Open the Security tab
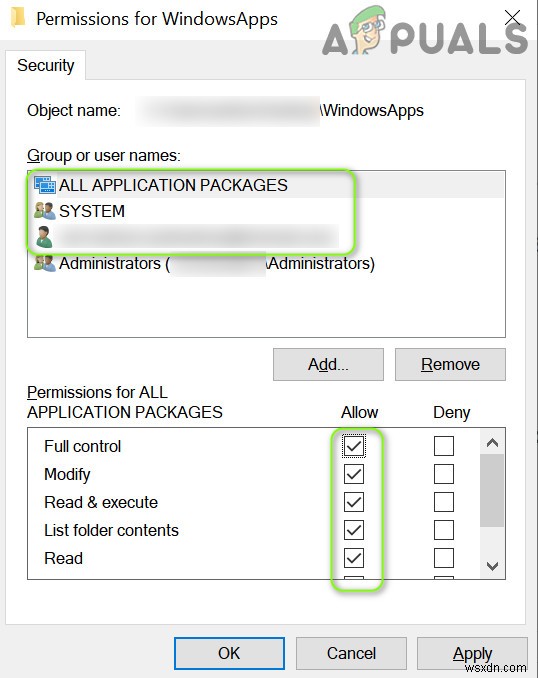 45,65
